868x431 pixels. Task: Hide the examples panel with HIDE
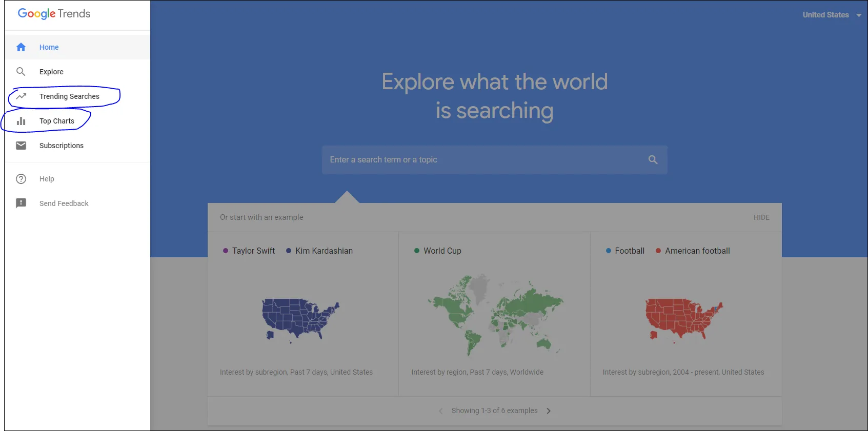(x=761, y=217)
